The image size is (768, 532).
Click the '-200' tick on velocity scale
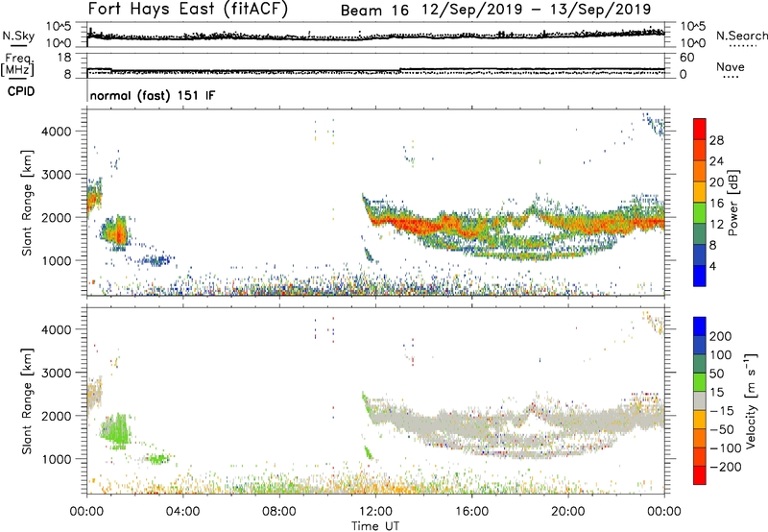(725, 467)
